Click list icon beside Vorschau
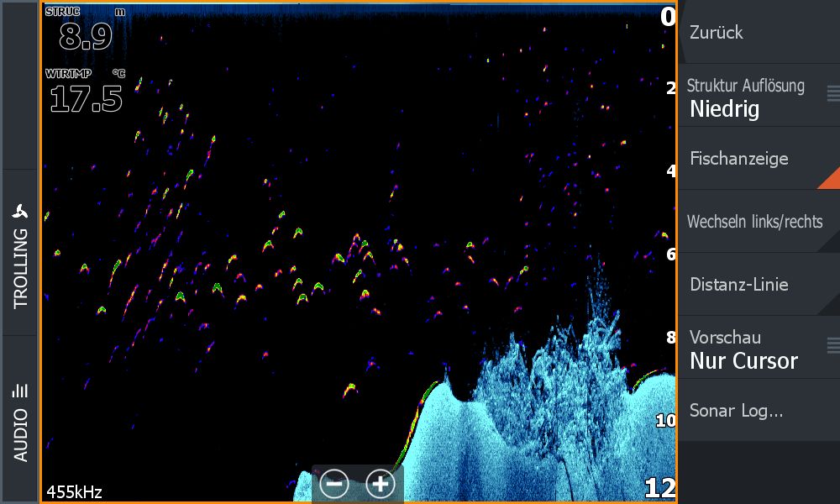This screenshot has width=840, height=504. pos(832,344)
